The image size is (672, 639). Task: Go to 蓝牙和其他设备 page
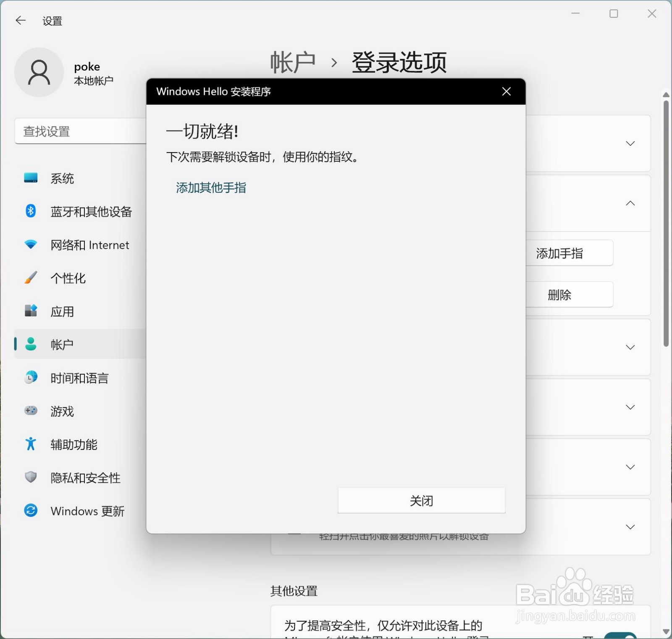pyautogui.click(x=91, y=211)
